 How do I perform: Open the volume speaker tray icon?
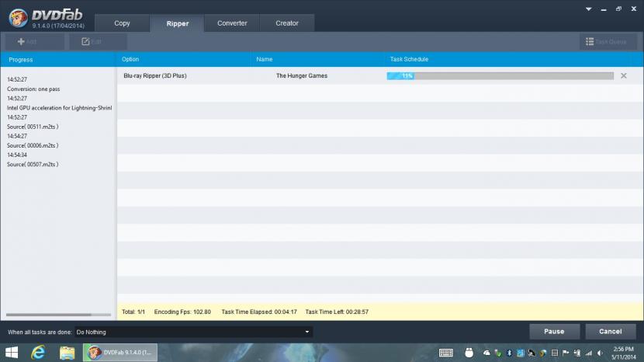coord(600,353)
